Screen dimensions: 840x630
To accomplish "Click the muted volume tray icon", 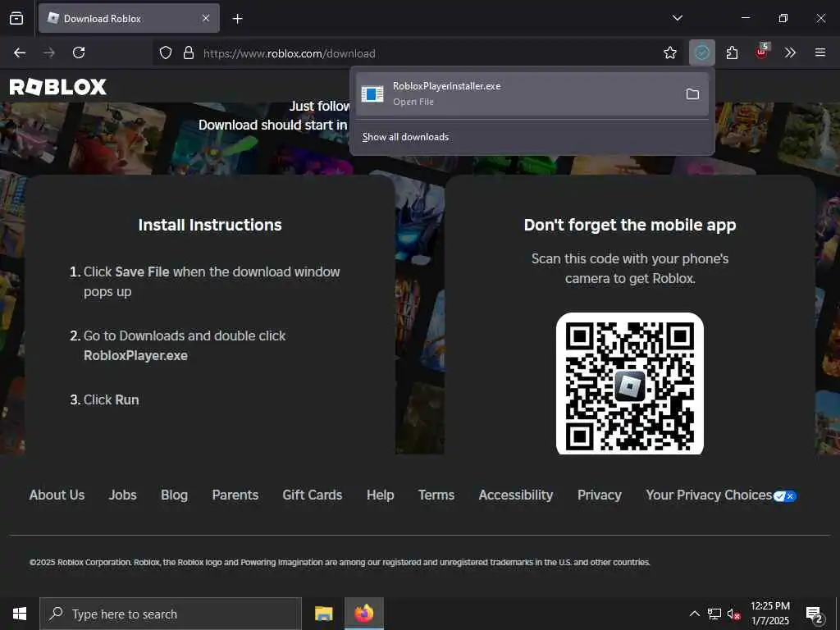I will (x=733, y=614).
